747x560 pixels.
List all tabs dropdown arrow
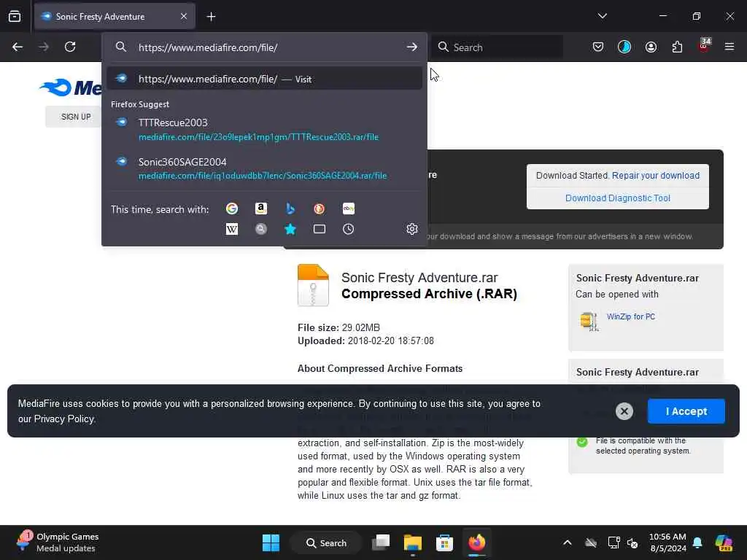point(602,16)
